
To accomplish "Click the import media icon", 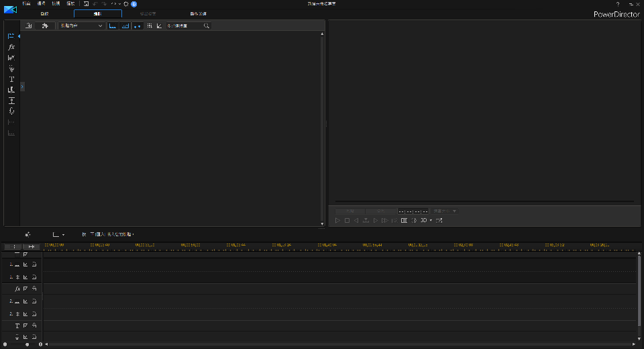I will 28,26.
